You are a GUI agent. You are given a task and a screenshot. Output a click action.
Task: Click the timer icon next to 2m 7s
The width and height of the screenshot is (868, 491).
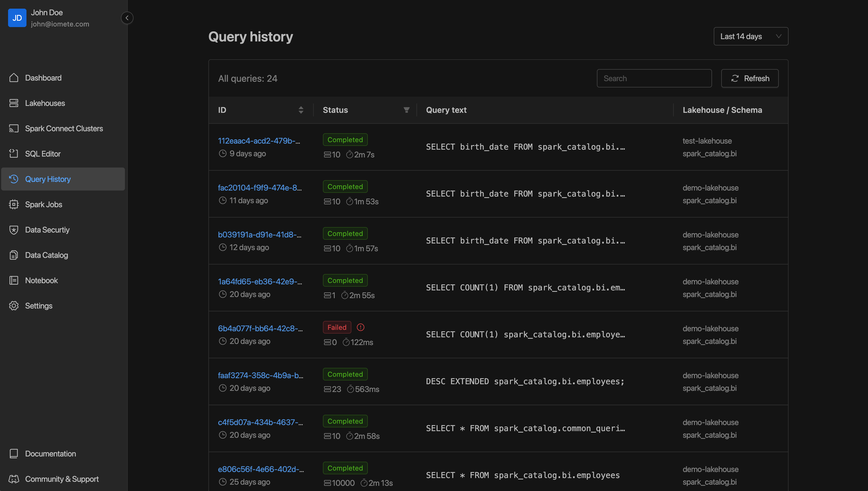click(349, 155)
